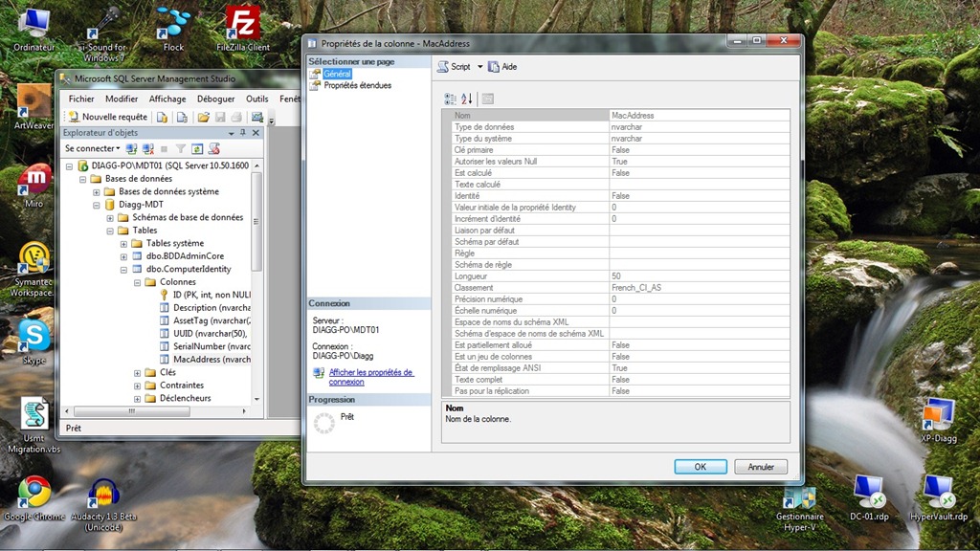
Task: Select the ID primary key column
Action: pyautogui.click(x=212, y=295)
